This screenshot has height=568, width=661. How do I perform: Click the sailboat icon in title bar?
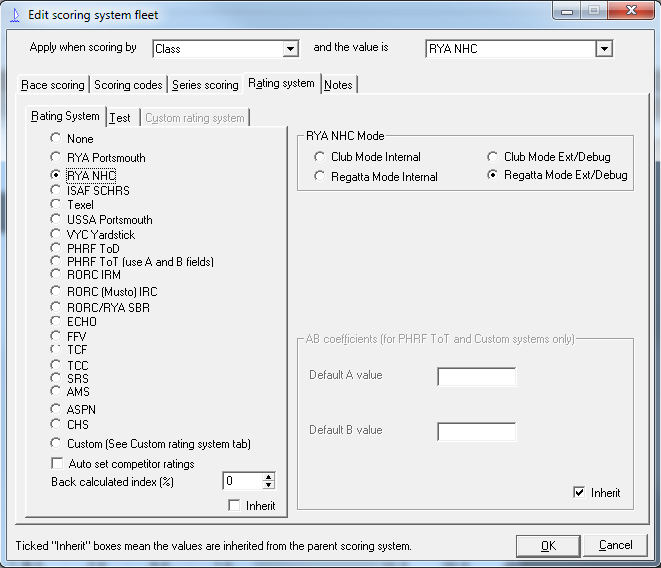click(15, 15)
